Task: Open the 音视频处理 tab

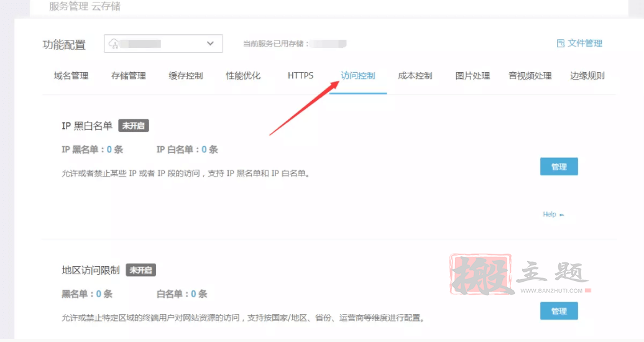Action: pos(530,76)
